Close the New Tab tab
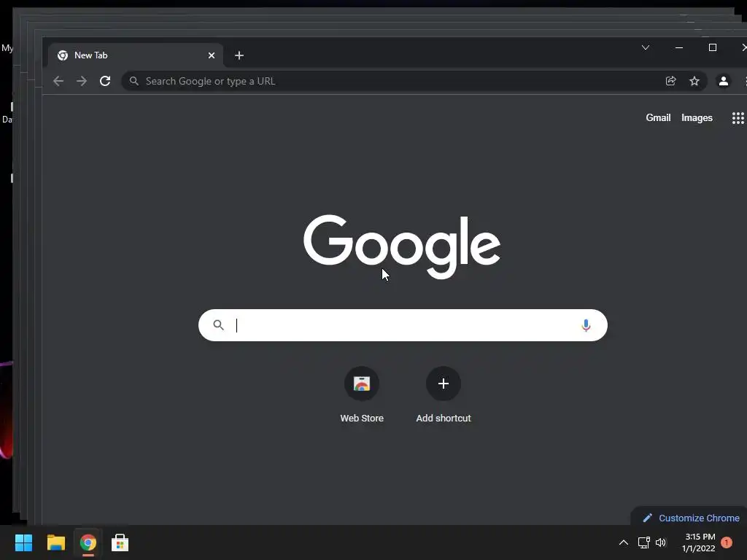 tap(212, 55)
